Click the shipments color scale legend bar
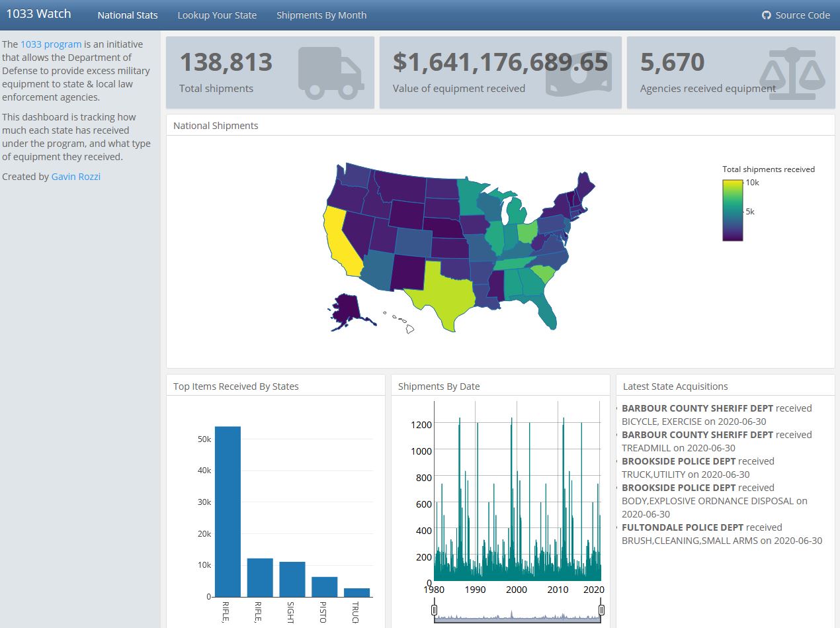 click(732, 210)
